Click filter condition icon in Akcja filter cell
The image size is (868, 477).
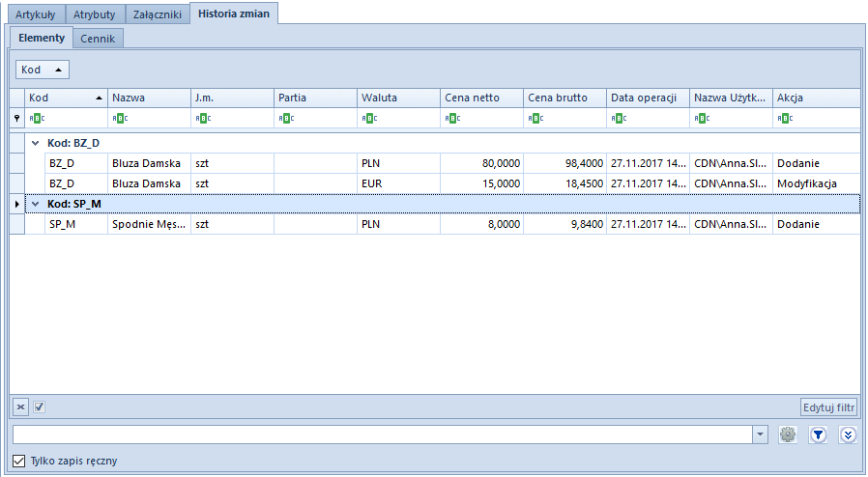tap(785, 118)
